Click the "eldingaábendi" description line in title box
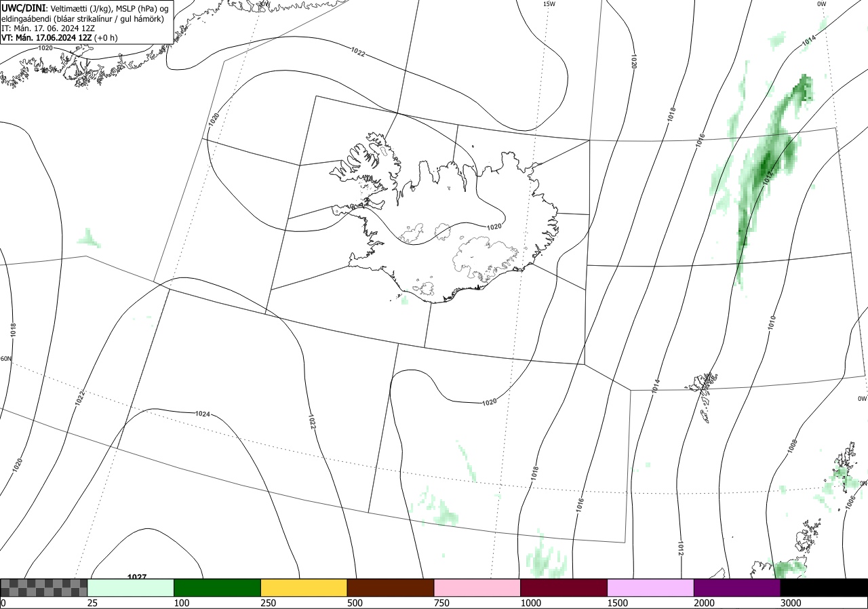The width and height of the screenshot is (868, 609). (82, 19)
